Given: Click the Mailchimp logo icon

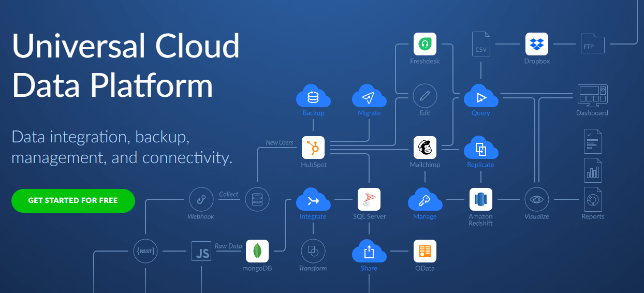Looking at the screenshot, I should [425, 148].
